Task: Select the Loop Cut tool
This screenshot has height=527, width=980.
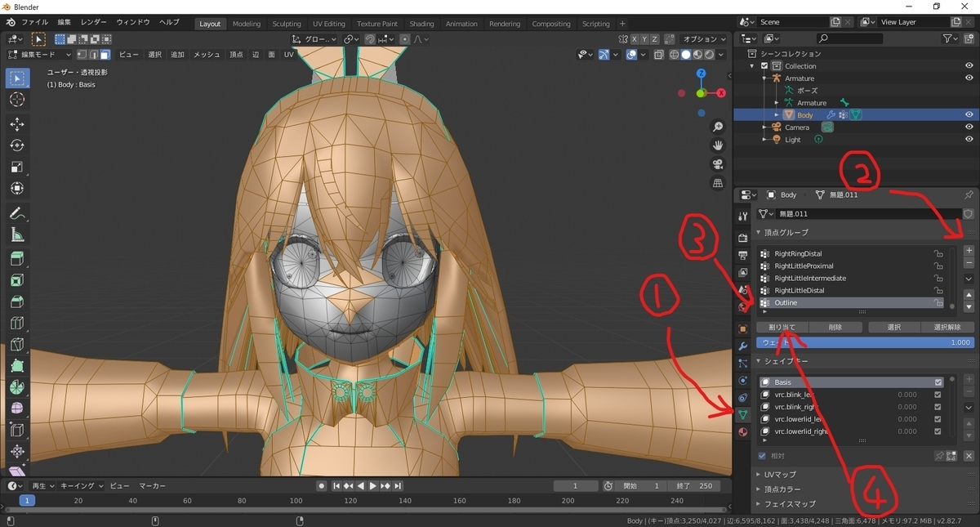Action: click(17, 323)
